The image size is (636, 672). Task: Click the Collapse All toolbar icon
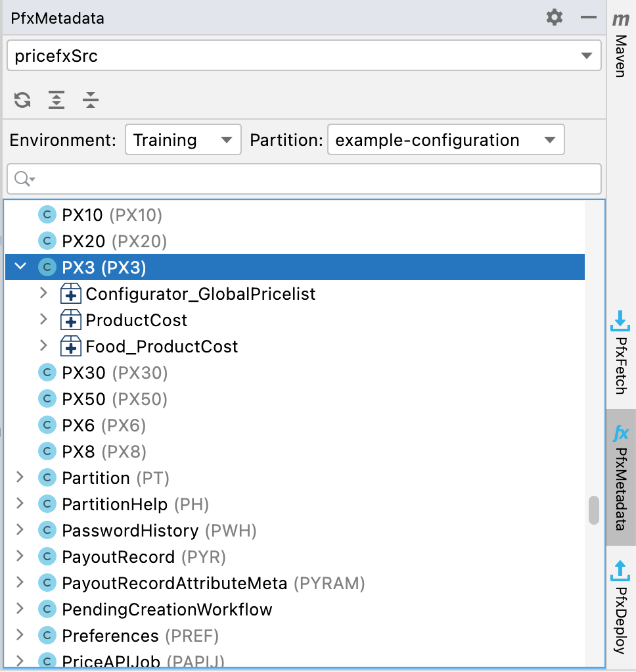click(x=91, y=100)
